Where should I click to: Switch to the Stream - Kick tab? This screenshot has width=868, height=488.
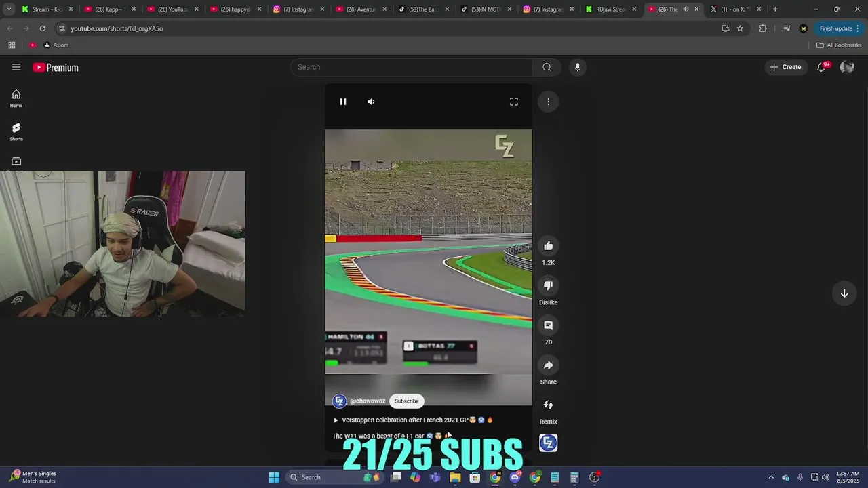[46, 9]
